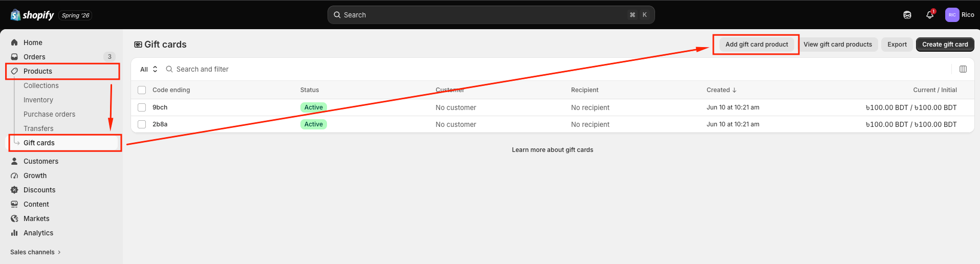Click Current / Initial column header
The height and width of the screenshot is (264, 980).
[935, 90]
